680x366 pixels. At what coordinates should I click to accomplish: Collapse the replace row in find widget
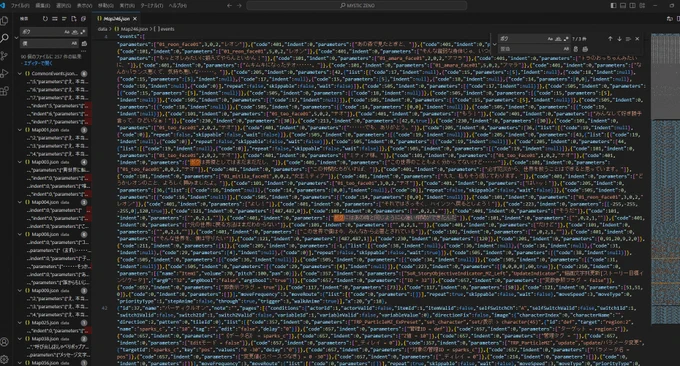click(494, 44)
